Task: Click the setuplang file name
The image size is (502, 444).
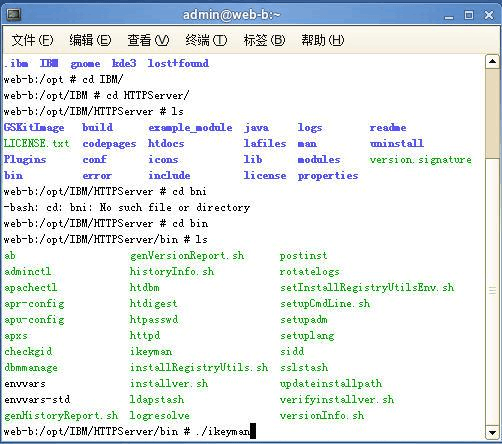Action: 307,336
